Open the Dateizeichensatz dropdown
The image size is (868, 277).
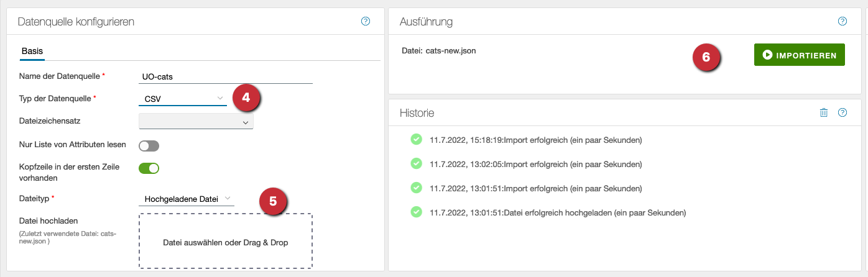pos(196,122)
